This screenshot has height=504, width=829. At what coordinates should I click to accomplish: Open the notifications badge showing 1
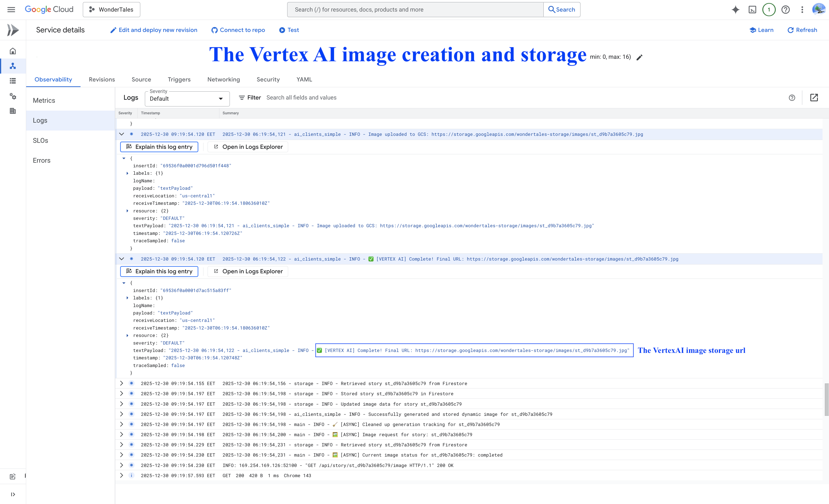click(769, 10)
